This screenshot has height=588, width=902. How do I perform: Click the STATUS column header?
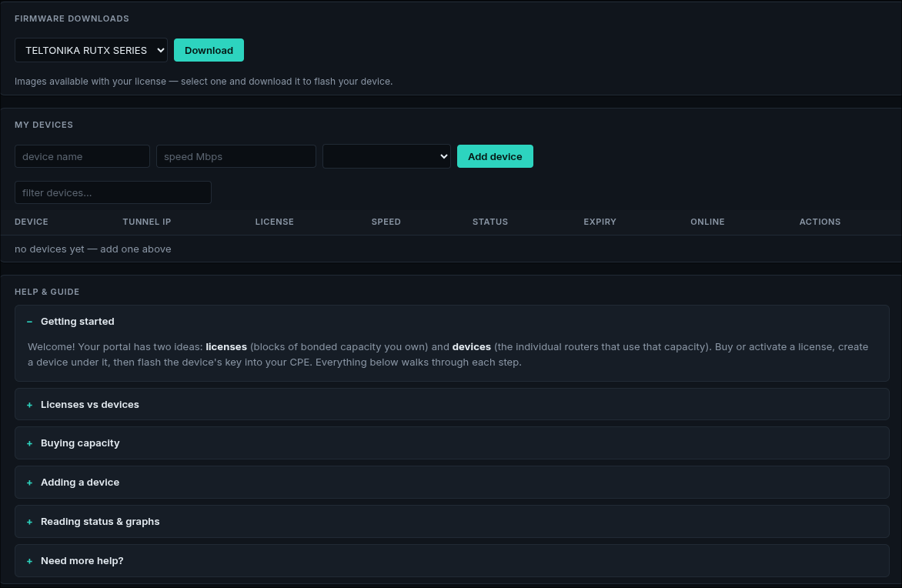[x=490, y=222]
